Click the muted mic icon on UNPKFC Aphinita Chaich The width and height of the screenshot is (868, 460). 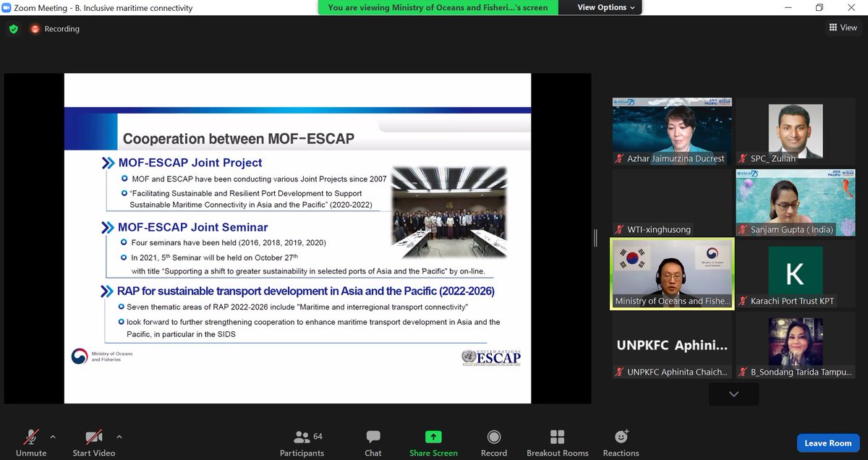click(x=620, y=373)
